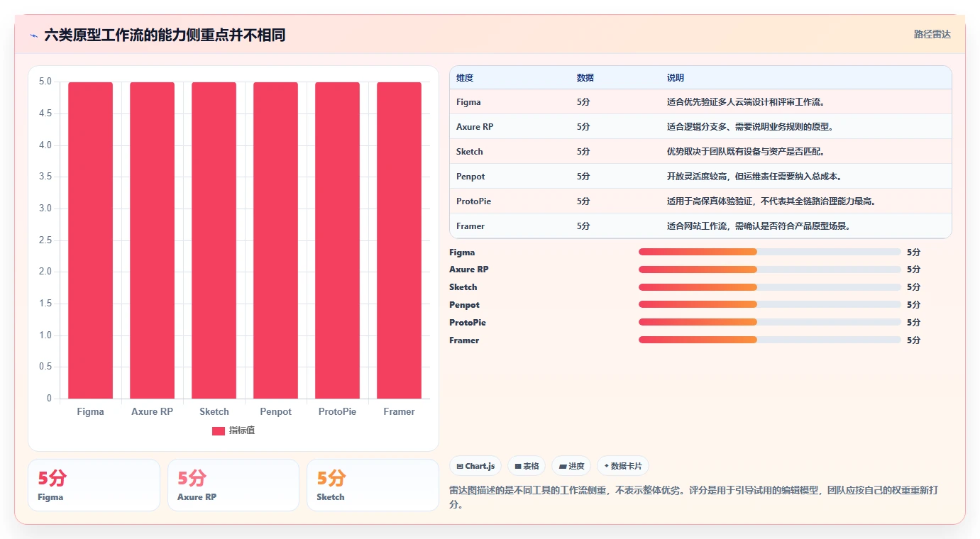
Task: Click the Penpot x-axis label
Action: (x=275, y=411)
